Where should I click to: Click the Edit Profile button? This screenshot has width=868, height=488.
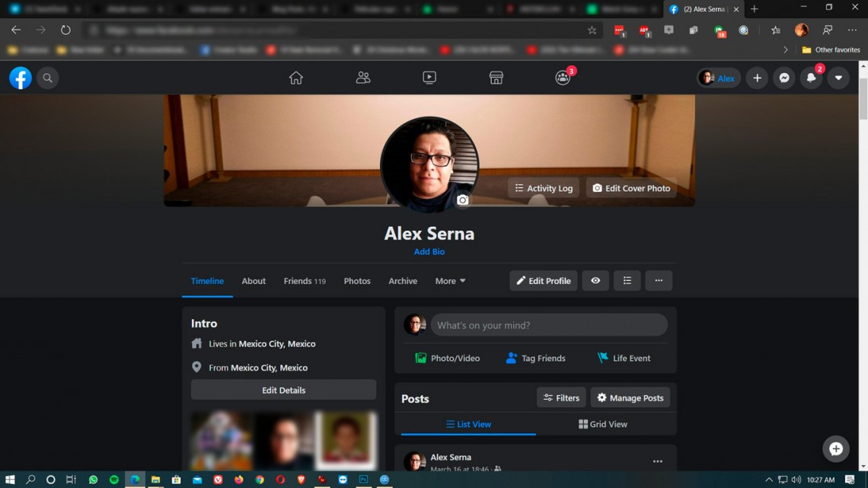click(543, 280)
